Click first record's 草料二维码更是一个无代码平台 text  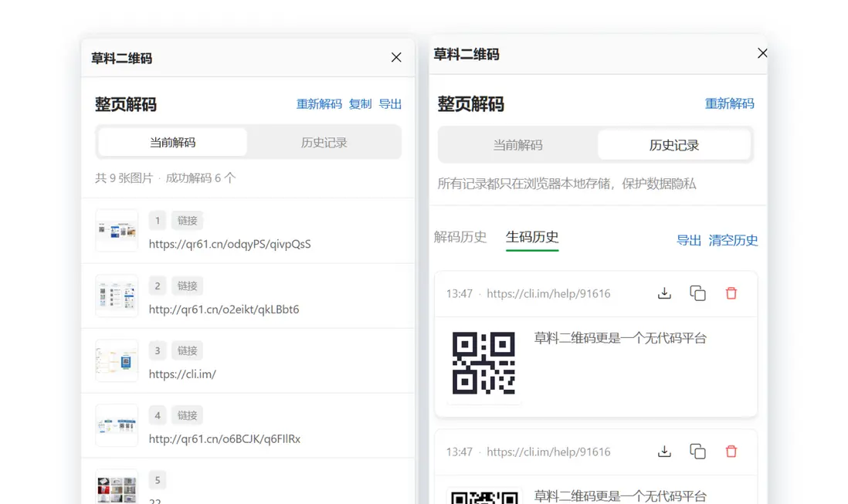pos(620,339)
